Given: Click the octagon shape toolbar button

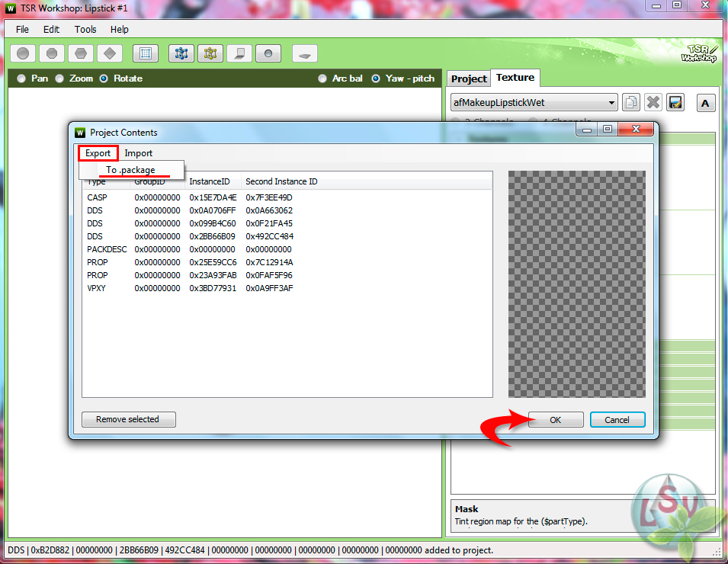Looking at the screenshot, I should click(52, 53).
